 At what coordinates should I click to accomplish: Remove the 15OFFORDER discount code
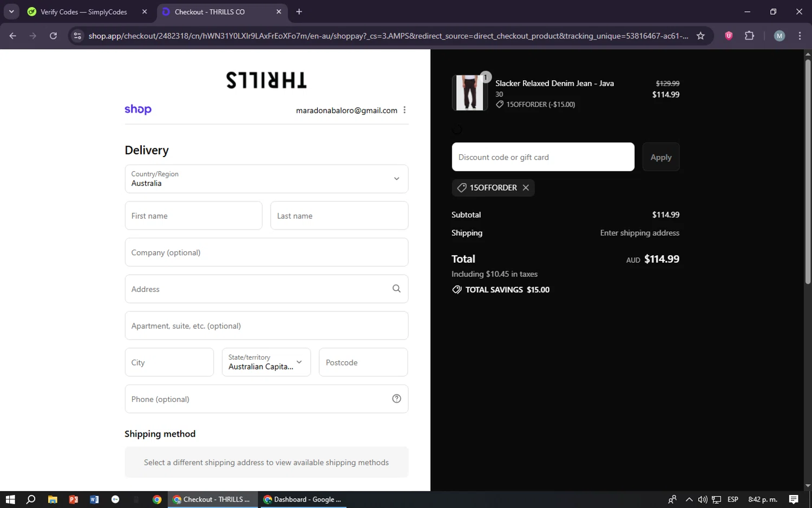(526, 187)
